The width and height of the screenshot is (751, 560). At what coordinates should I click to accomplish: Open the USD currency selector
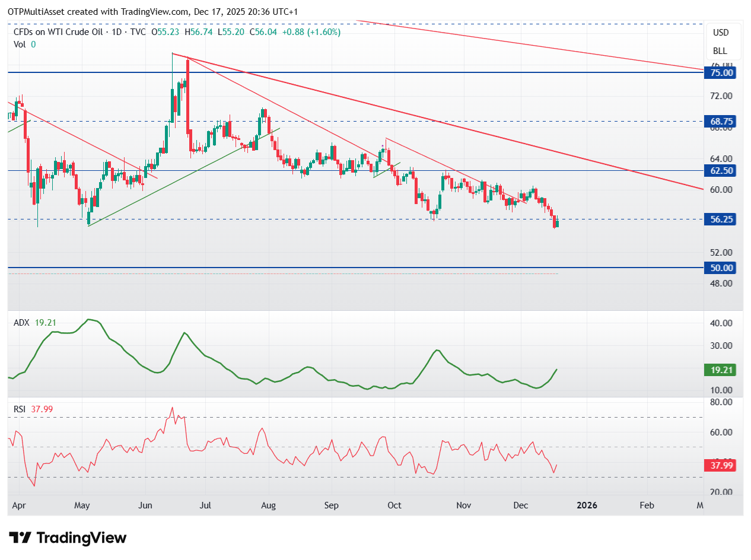(x=721, y=32)
